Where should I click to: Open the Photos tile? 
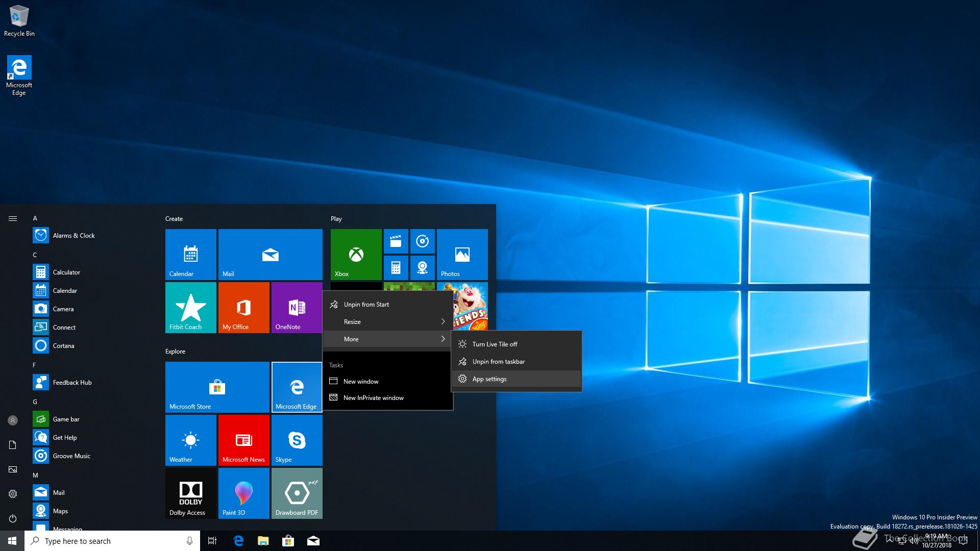(462, 254)
